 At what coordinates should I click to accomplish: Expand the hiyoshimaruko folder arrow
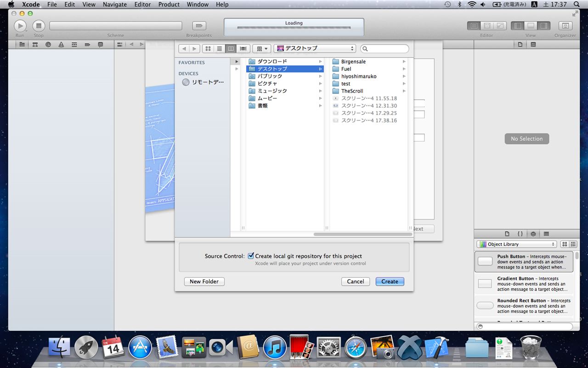(404, 76)
